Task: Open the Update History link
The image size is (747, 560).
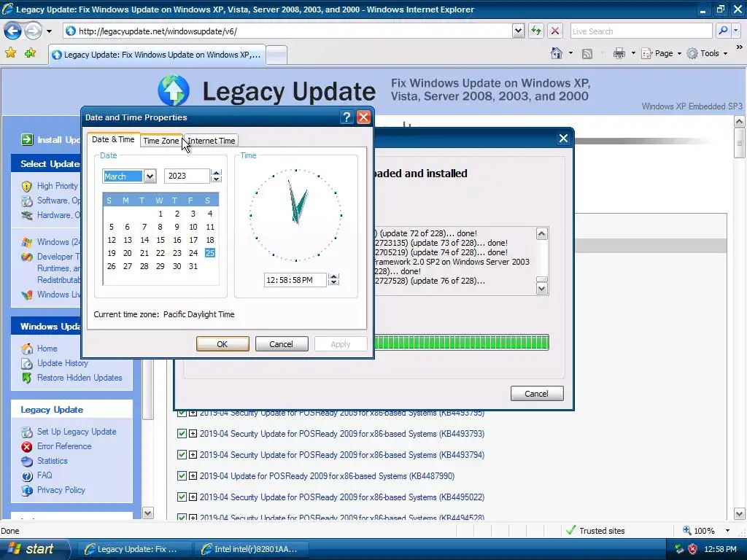Action: point(63,363)
